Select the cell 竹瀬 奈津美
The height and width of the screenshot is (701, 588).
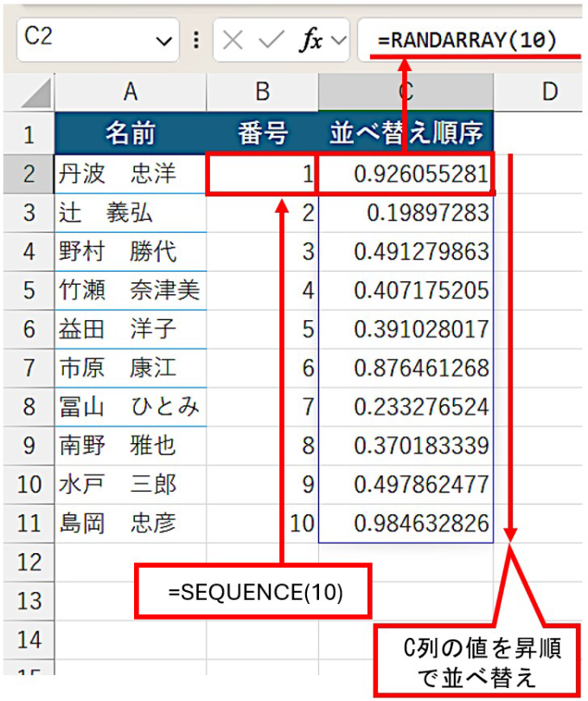(131, 291)
